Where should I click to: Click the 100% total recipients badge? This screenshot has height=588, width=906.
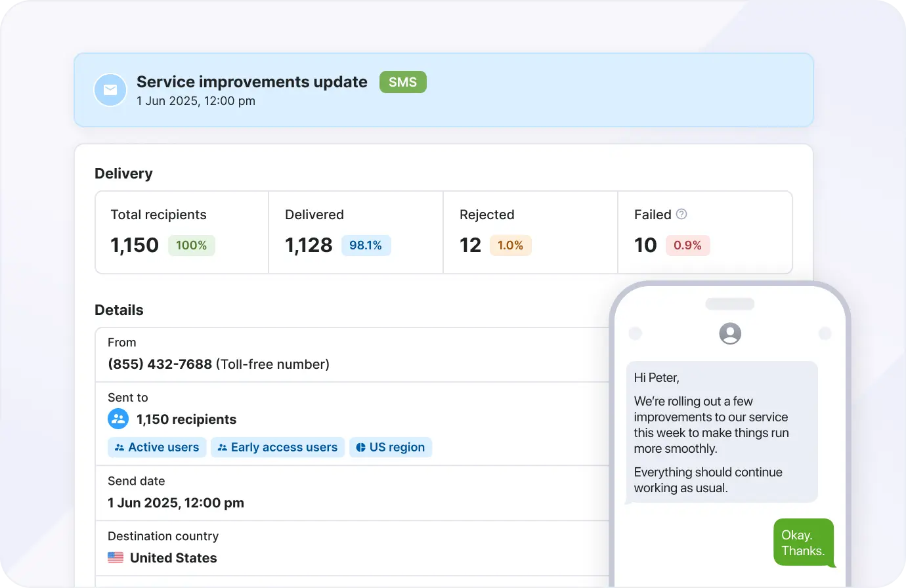point(191,245)
